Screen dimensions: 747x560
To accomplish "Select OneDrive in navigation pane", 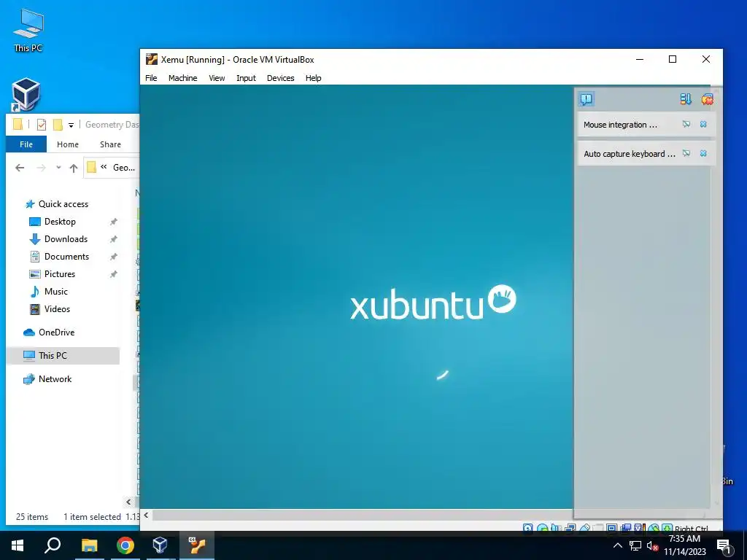I will coord(56,332).
